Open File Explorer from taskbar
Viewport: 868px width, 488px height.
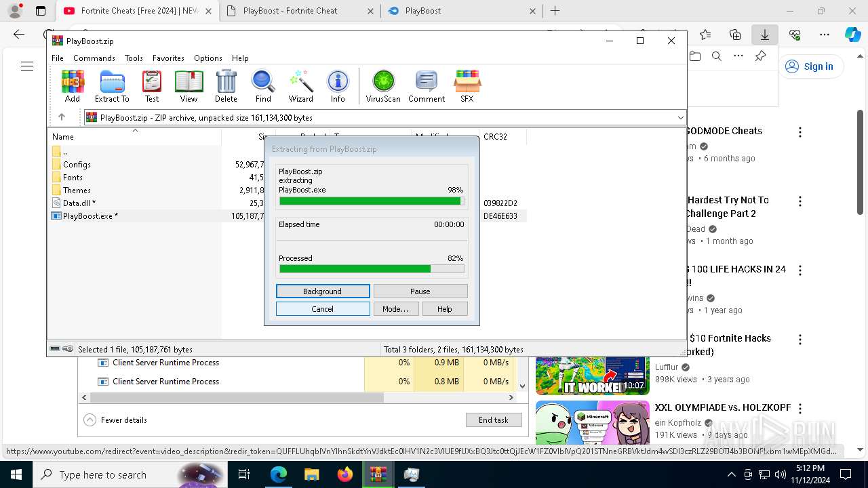click(311, 474)
